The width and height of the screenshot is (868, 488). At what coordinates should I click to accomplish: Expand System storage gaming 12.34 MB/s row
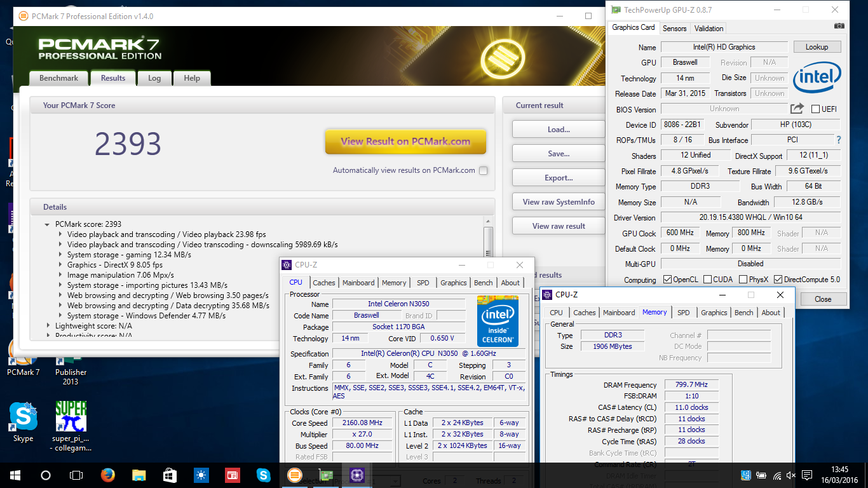(60, 255)
